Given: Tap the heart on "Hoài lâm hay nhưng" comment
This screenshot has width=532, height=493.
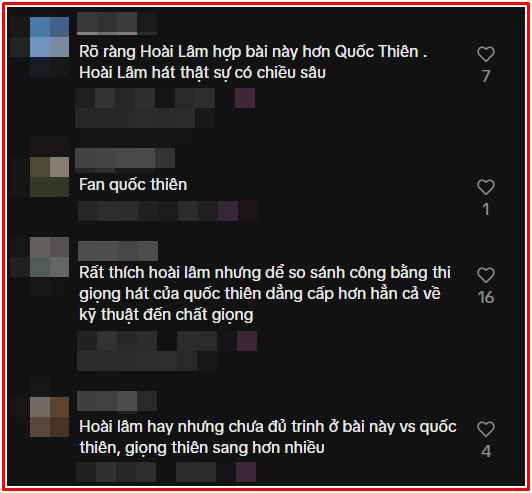Looking at the screenshot, I should pos(486,429).
